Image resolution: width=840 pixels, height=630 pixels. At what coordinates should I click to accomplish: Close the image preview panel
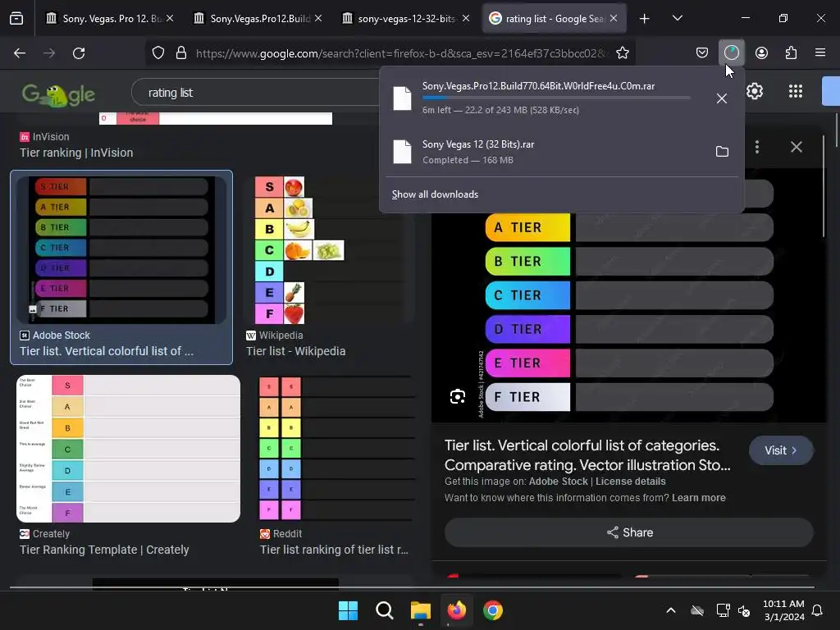[x=797, y=147]
